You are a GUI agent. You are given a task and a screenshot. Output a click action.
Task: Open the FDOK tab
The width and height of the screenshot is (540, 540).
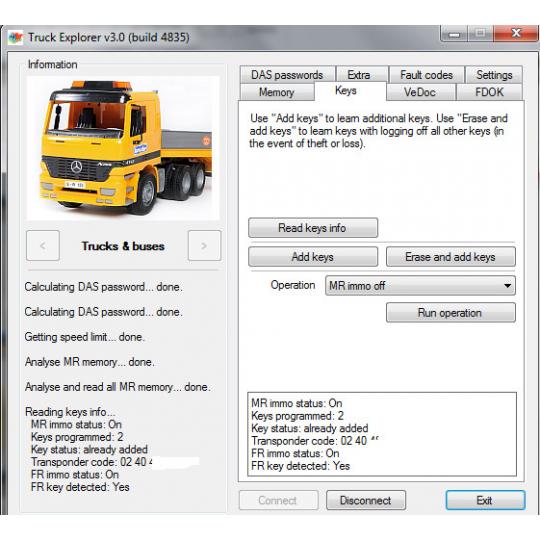click(489, 92)
